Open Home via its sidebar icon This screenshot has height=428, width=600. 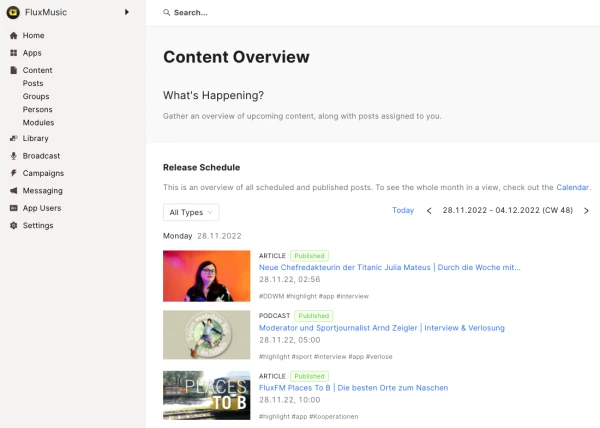click(13, 35)
